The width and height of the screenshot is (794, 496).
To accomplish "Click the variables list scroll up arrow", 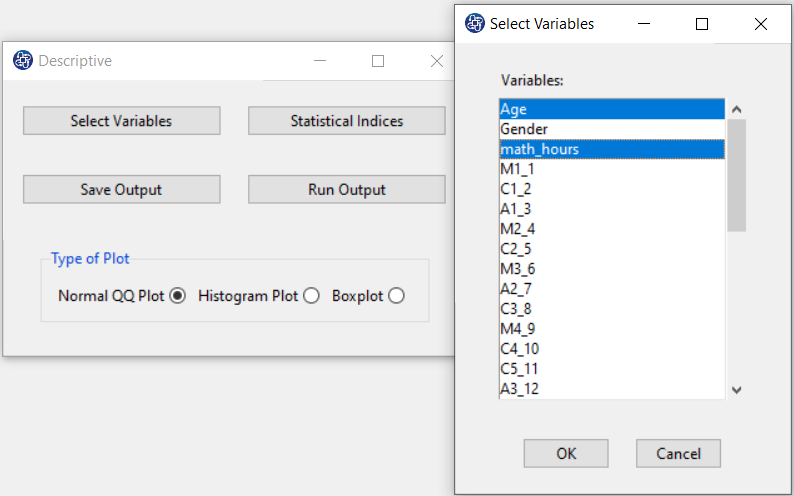I will [x=737, y=109].
